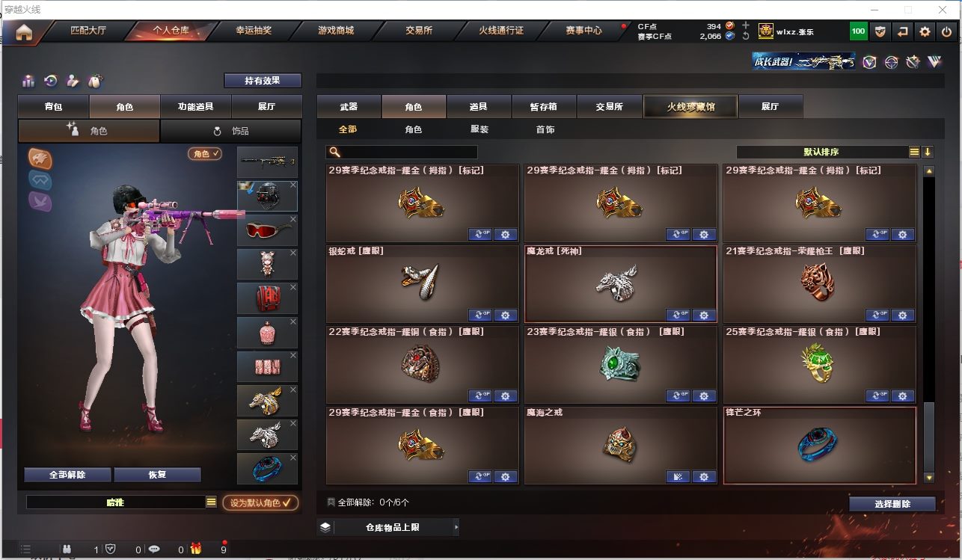Viewport: 962px width, 560px height.
Task: Toggle the 全部解除 checkbox below item list
Action: 331,502
